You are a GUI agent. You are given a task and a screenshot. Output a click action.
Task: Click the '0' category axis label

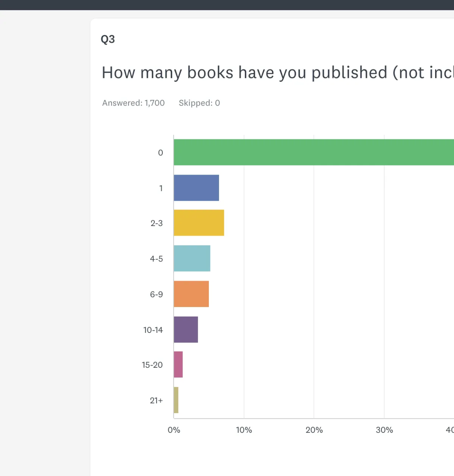(x=160, y=153)
